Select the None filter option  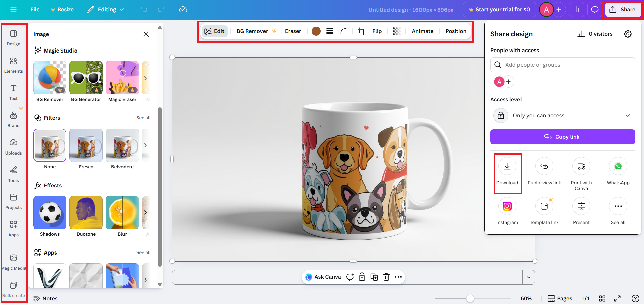click(50, 145)
